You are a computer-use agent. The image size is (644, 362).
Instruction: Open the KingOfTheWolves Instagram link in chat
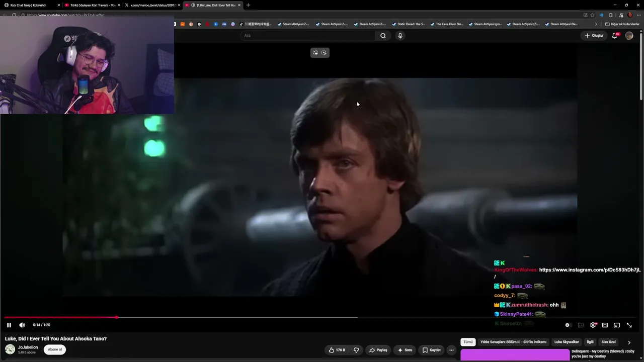(x=590, y=270)
